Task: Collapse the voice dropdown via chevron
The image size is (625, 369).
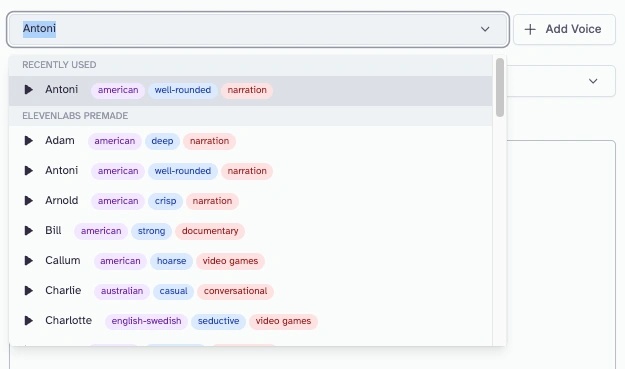Action: tap(485, 29)
